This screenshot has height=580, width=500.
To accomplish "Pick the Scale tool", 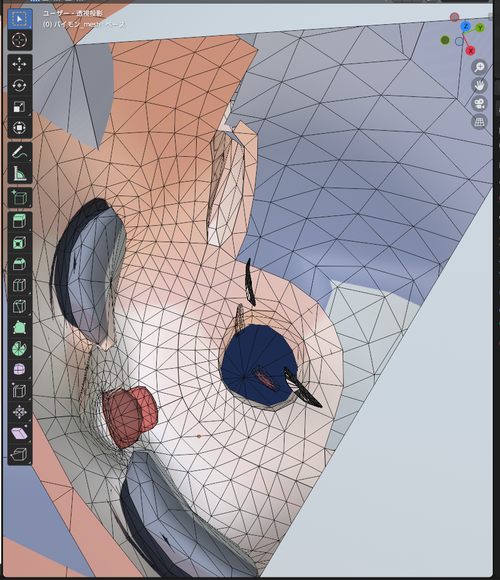I will (19, 107).
